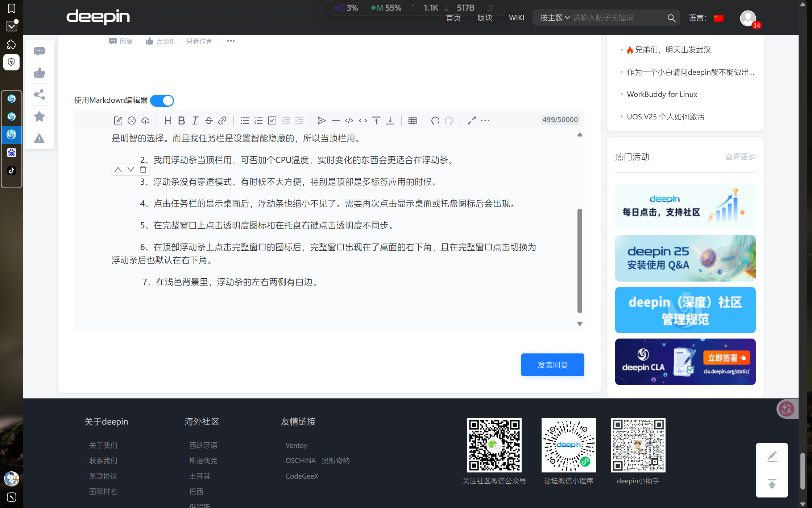Click the outdent icon in editor toolbar
812x508 pixels.
[x=286, y=120]
